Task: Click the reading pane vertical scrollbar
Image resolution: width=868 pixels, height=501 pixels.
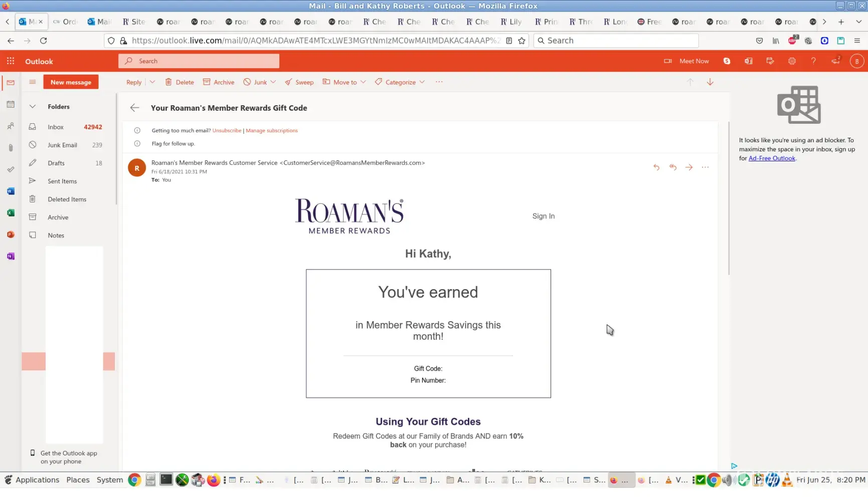Action: pos(729,200)
